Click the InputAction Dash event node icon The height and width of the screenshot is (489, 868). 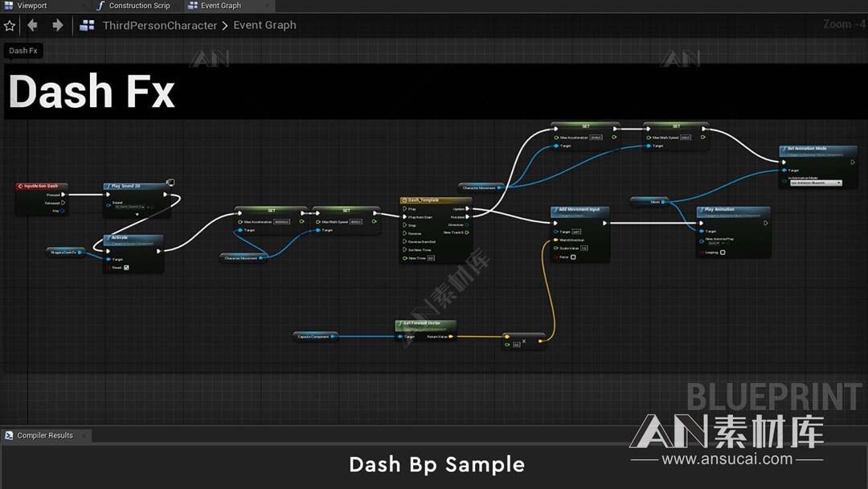[21, 186]
